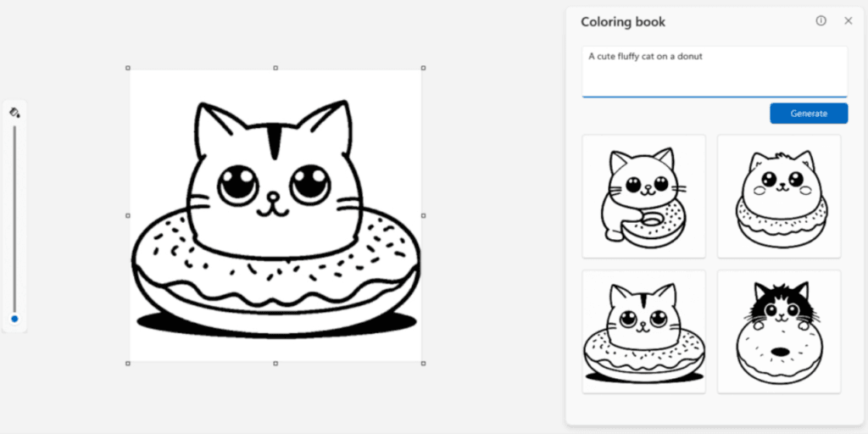Click the paint bucket icon above the slider
868x434 pixels.
[x=14, y=112]
